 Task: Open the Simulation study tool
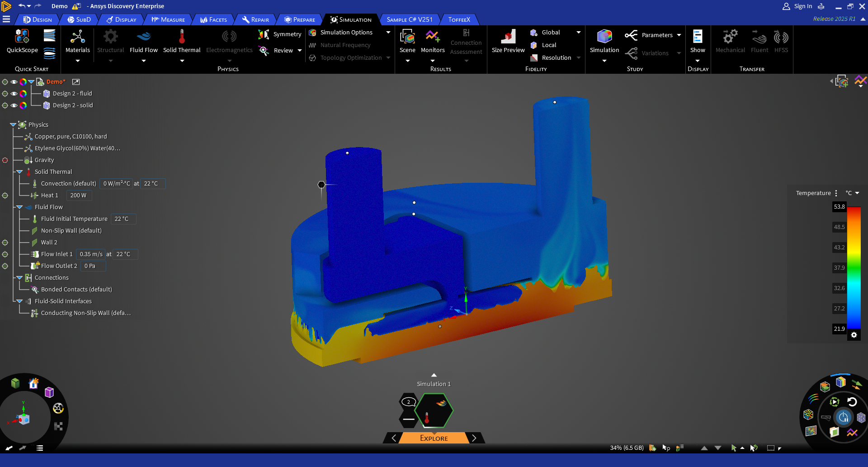(604, 42)
